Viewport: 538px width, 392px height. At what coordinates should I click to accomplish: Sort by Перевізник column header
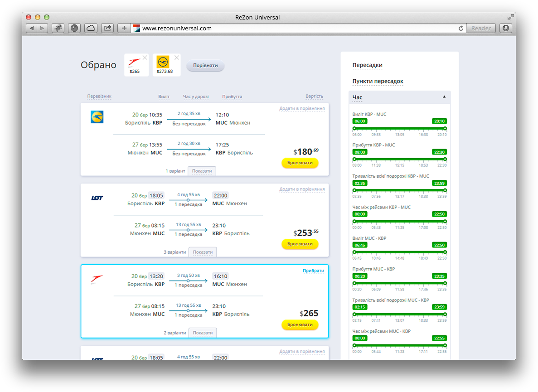(99, 97)
